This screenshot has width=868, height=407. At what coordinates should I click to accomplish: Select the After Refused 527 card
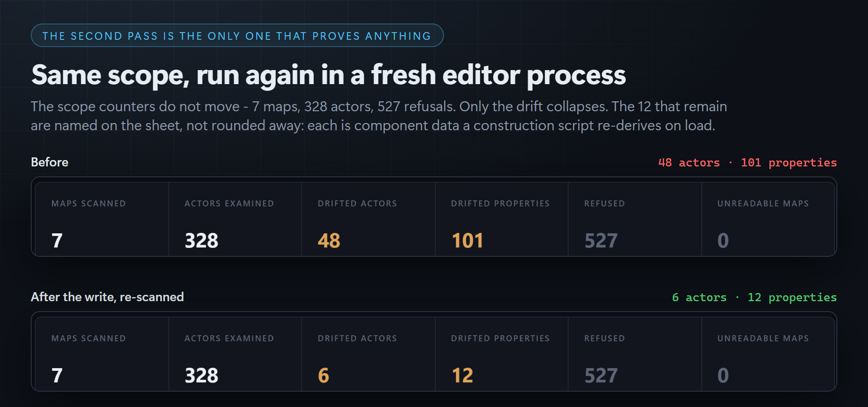tap(635, 354)
